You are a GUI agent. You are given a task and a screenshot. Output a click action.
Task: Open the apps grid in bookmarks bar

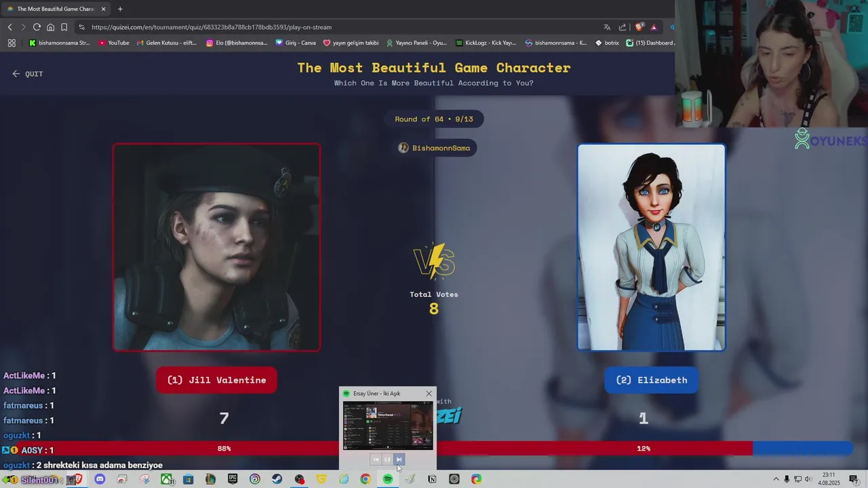12,43
